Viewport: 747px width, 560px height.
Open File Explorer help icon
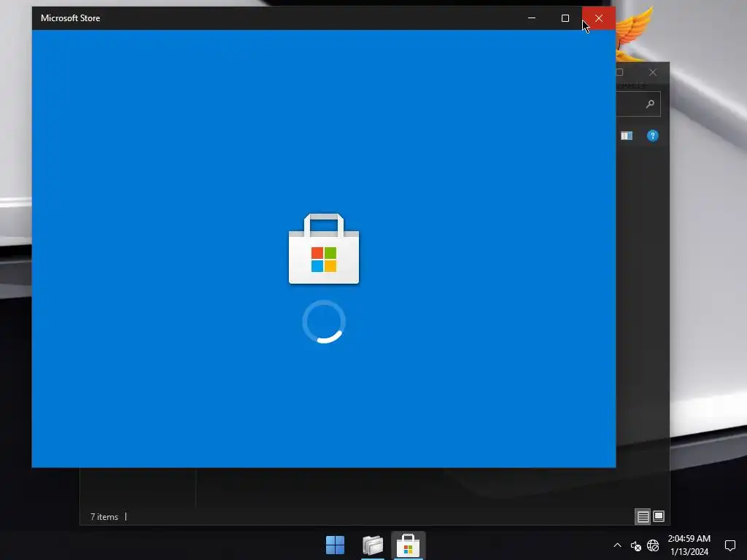[653, 136]
